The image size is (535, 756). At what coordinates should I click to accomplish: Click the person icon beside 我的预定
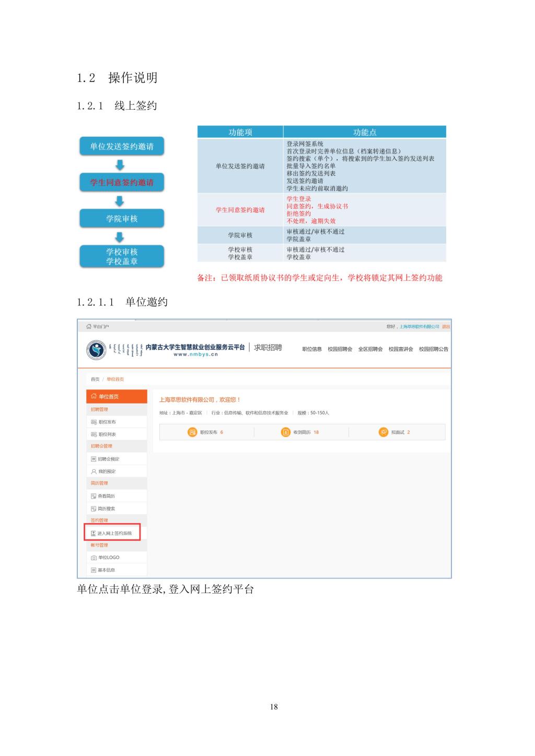[x=94, y=471]
